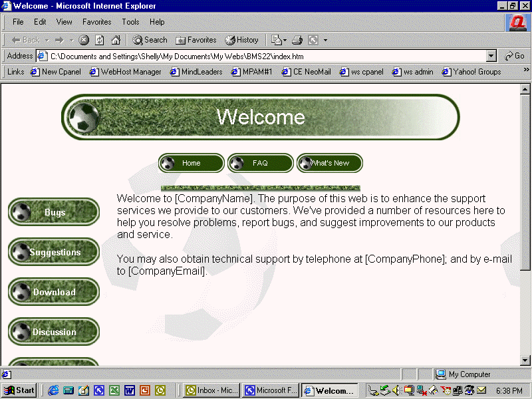
Task: Open the WebHost Manager link
Action: click(x=125, y=72)
